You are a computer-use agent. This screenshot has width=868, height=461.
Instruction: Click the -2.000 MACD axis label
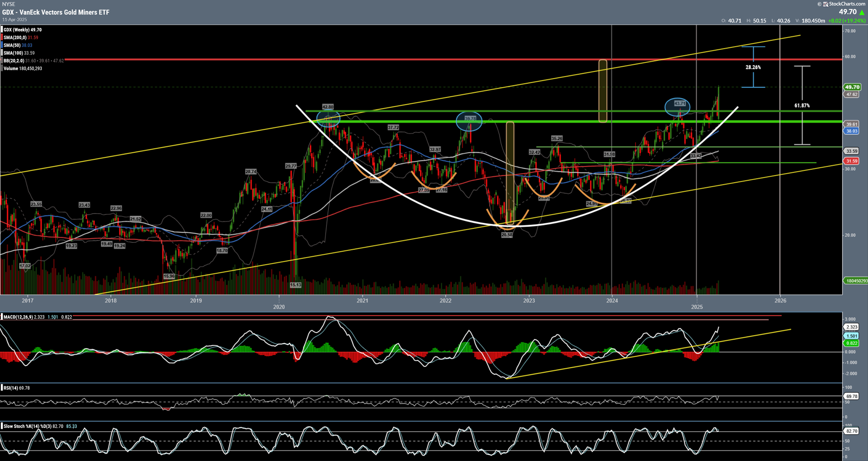coord(850,373)
